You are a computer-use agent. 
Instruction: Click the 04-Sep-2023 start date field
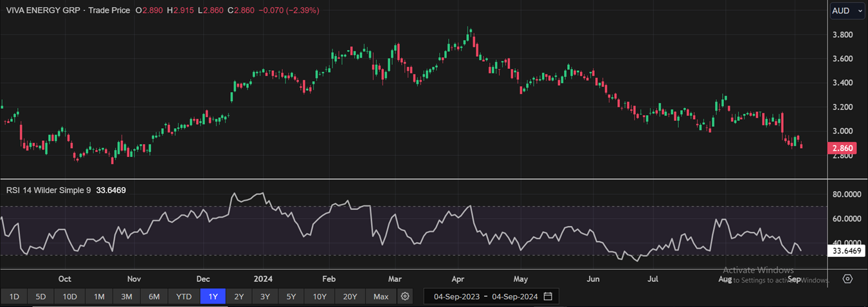click(x=456, y=297)
